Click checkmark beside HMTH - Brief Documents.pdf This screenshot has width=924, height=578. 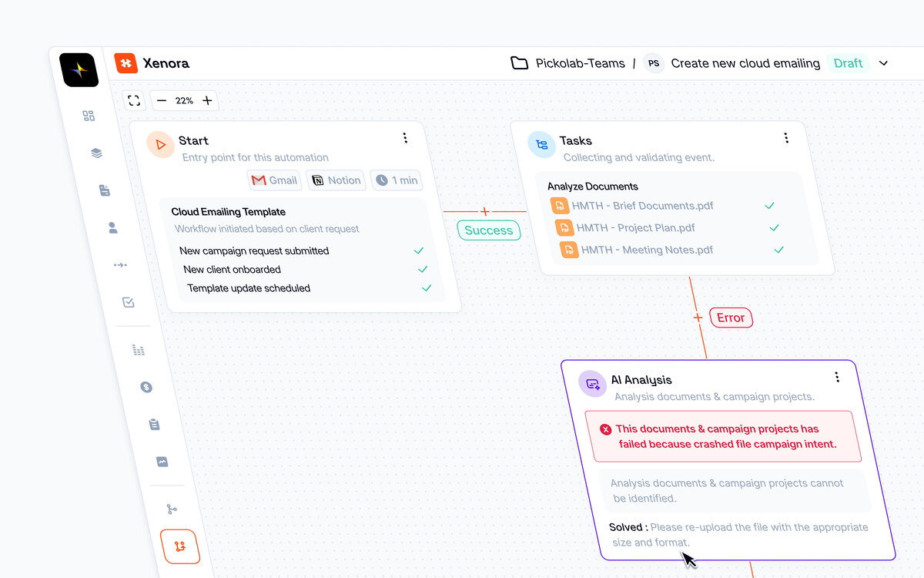[769, 206]
